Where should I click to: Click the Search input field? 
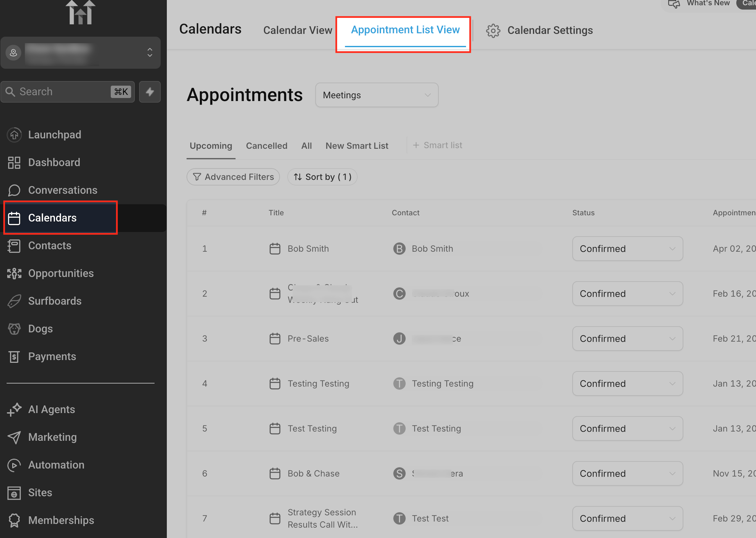(x=63, y=92)
